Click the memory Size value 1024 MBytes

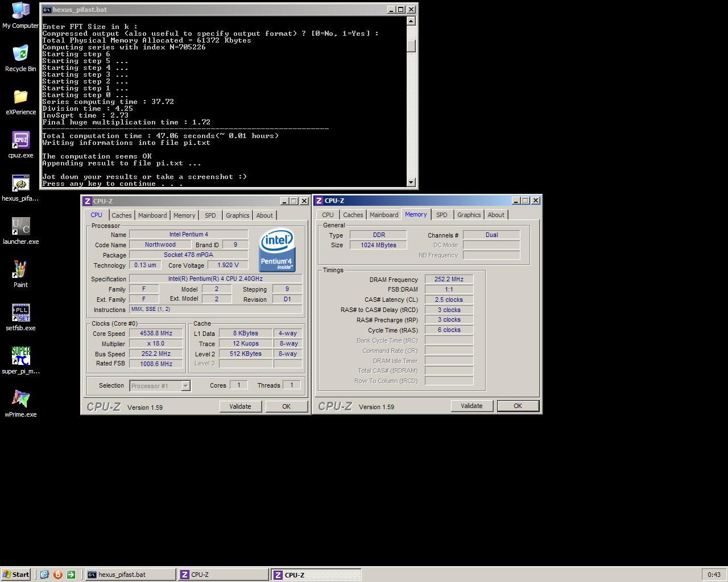coord(378,245)
